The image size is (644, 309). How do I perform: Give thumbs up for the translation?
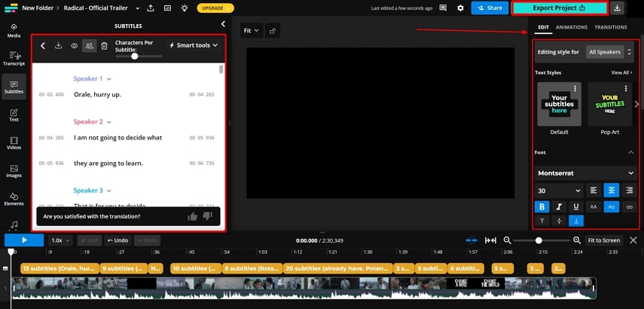click(192, 216)
